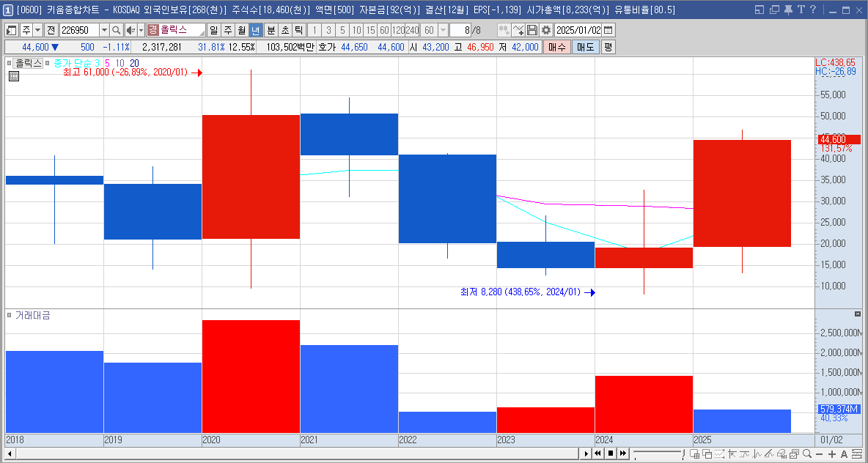This screenshot has height=463, width=868.
Task: Click the fast-forward button in bottom toolbar
Action: pyautogui.click(x=623, y=453)
